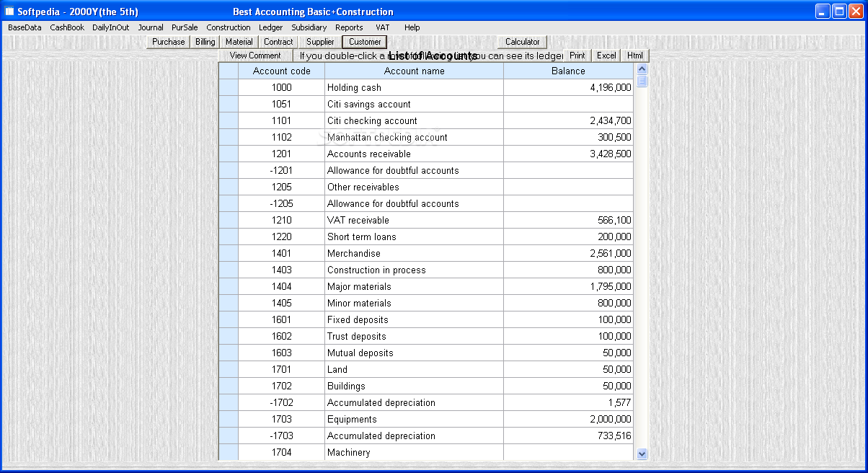The image size is (868, 473).
Task: Click the Billing toolbar button
Action: click(205, 42)
